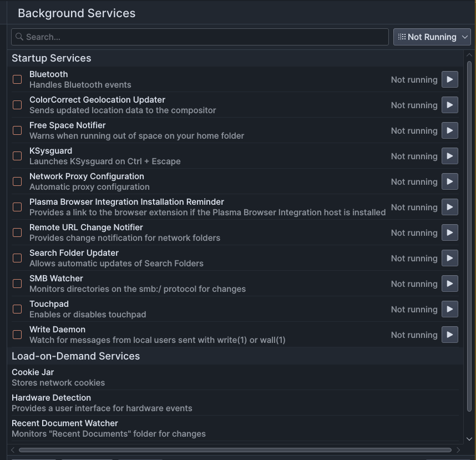Start the ColorCorrect Geolocation Updater service

[449, 105]
